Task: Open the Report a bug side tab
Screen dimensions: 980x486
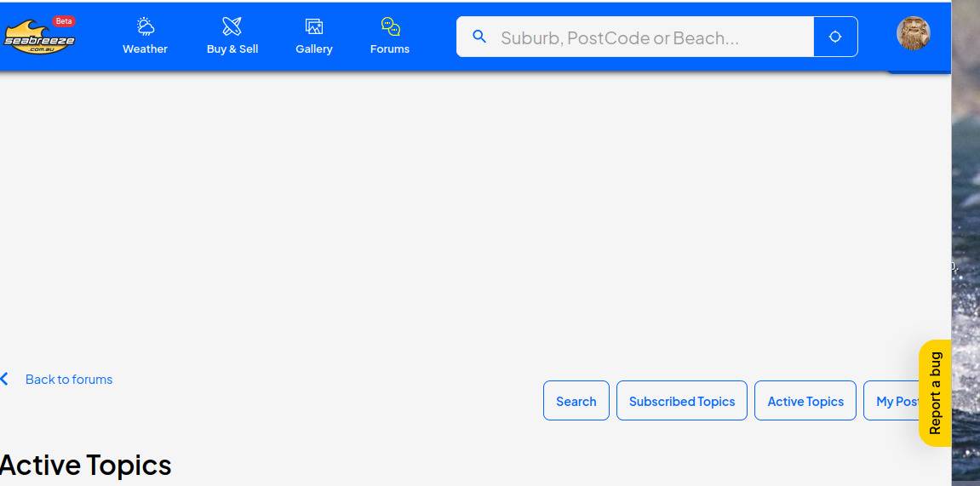Action: click(x=935, y=393)
